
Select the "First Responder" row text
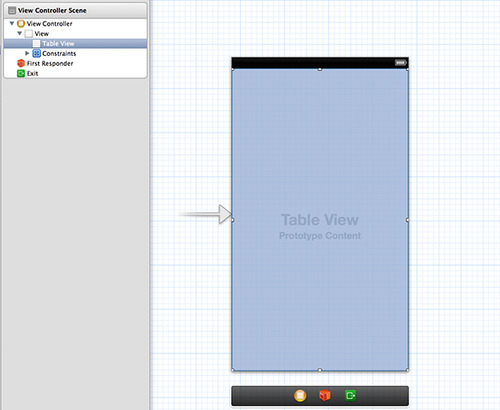click(x=50, y=63)
